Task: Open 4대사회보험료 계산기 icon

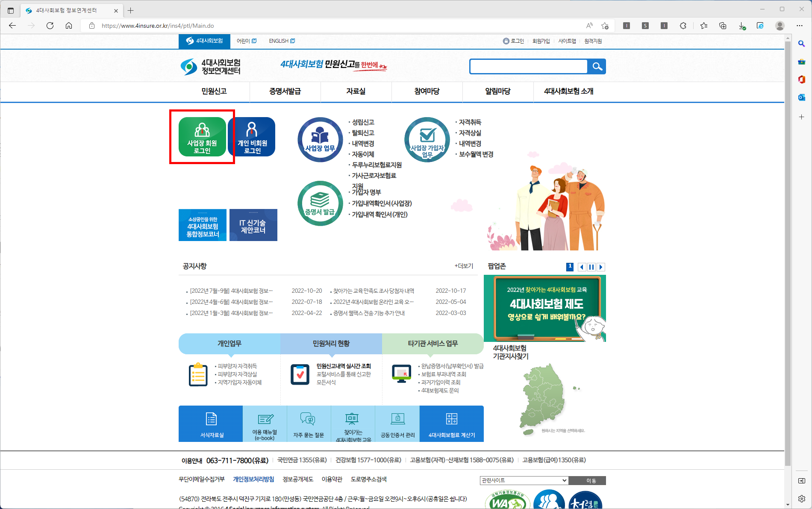Action: click(x=452, y=424)
